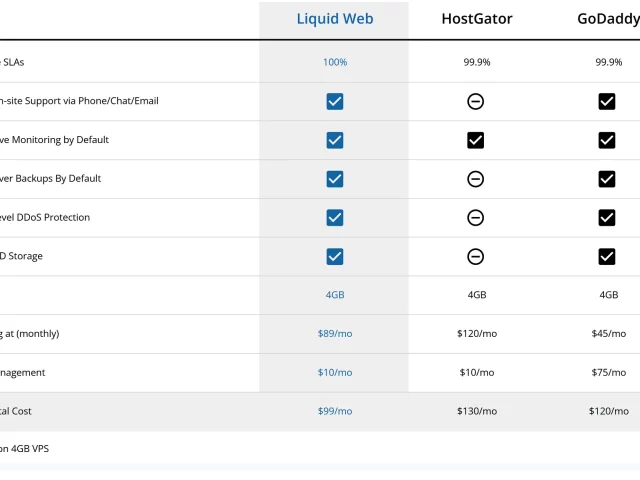Click Liquid Web $99/mo total cost
Image resolution: width=640 pixels, height=480 pixels.
pos(335,411)
